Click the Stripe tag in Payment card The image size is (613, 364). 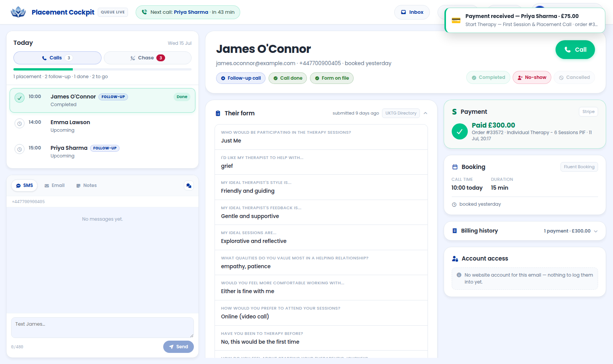click(588, 111)
